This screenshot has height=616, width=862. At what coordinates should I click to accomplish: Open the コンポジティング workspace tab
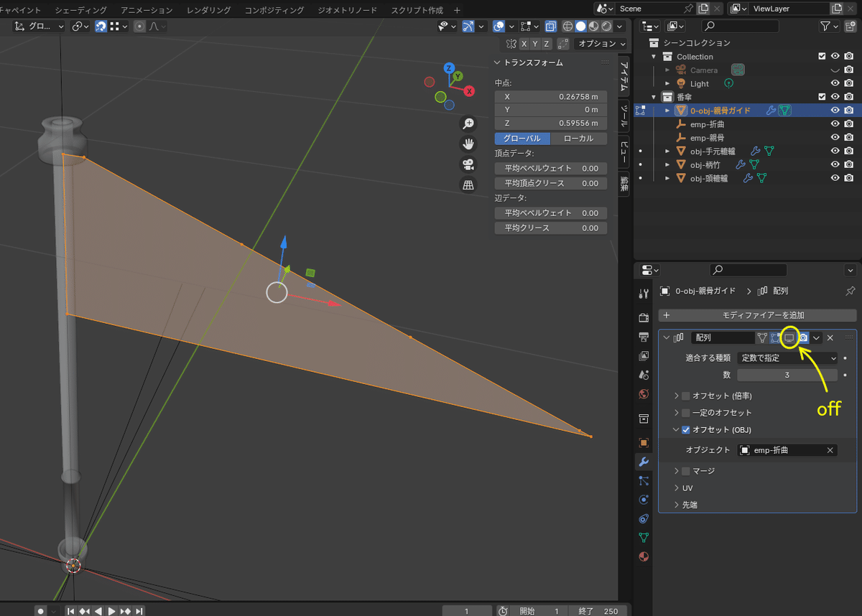tap(273, 10)
